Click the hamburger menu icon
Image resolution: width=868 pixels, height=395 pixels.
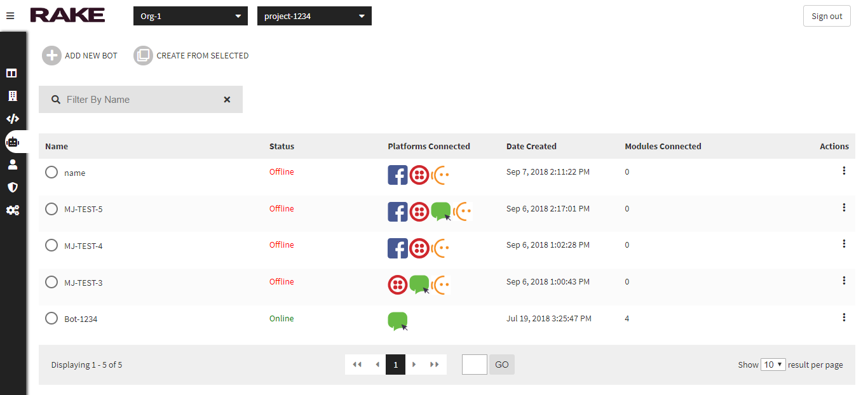(10, 16)
